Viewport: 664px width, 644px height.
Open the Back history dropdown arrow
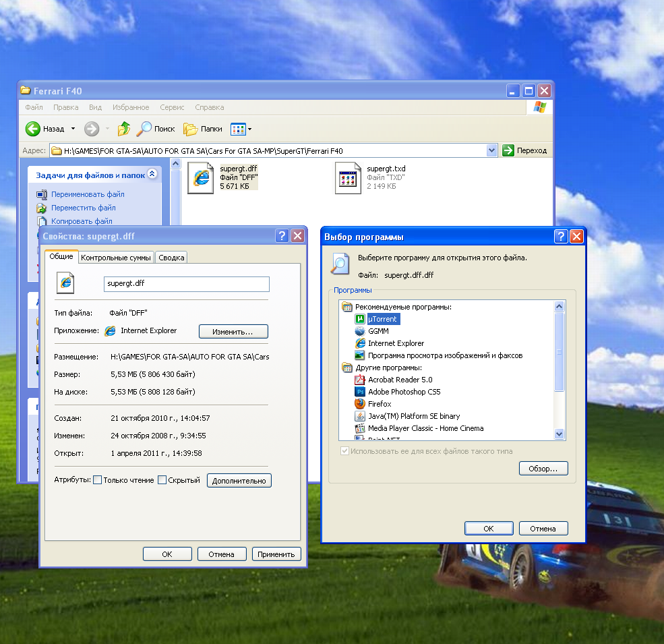(73, 129)
